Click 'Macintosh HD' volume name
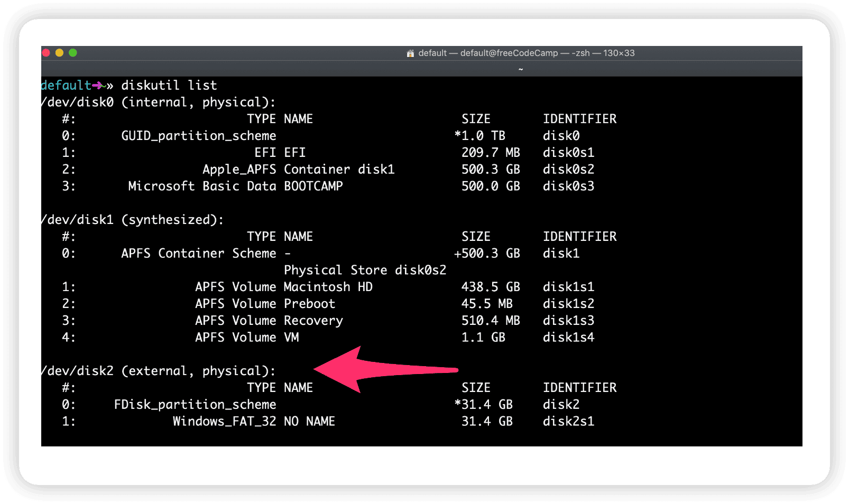 (328, 287)
